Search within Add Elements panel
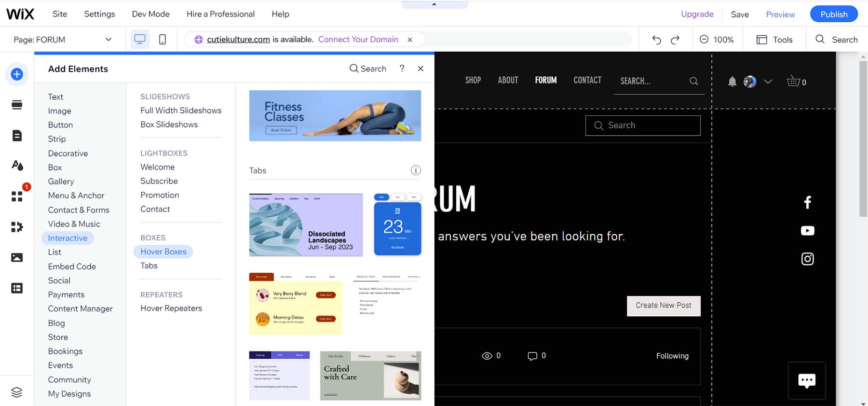This screenshot has width=868, height=406. [x=367, y=69]
